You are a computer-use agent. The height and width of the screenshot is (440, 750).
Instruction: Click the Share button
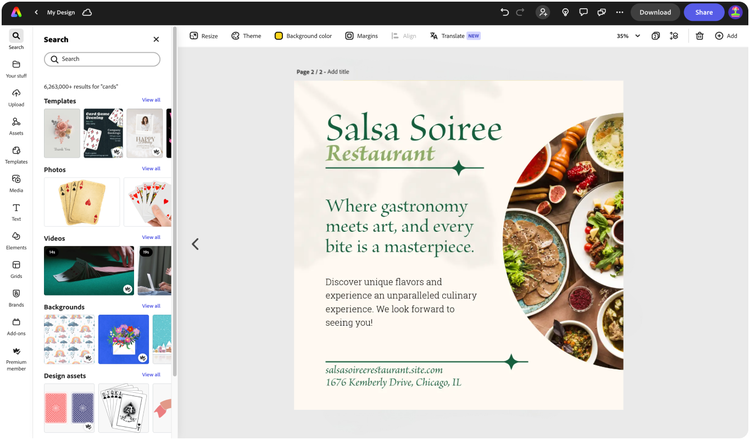coord(704,12)
